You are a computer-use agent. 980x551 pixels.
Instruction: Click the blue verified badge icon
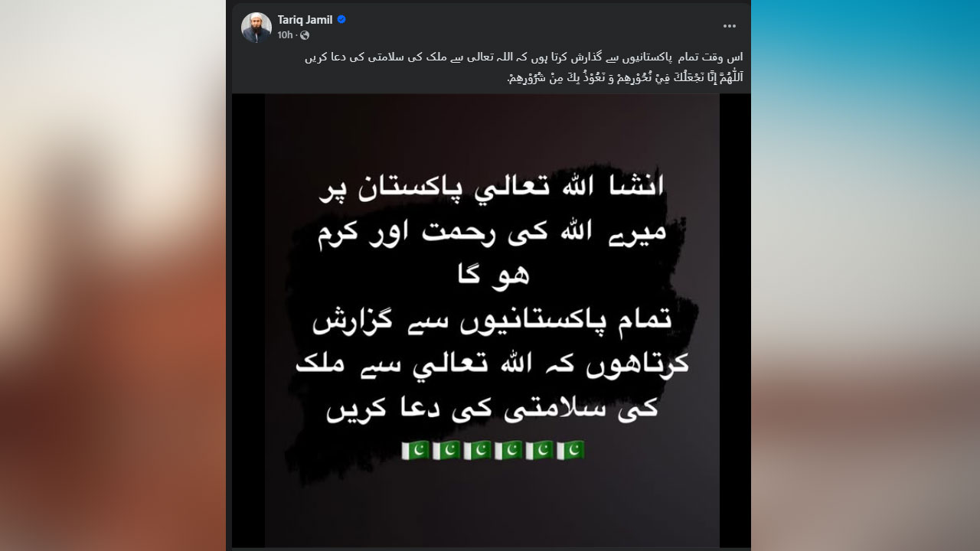[341, 20]
